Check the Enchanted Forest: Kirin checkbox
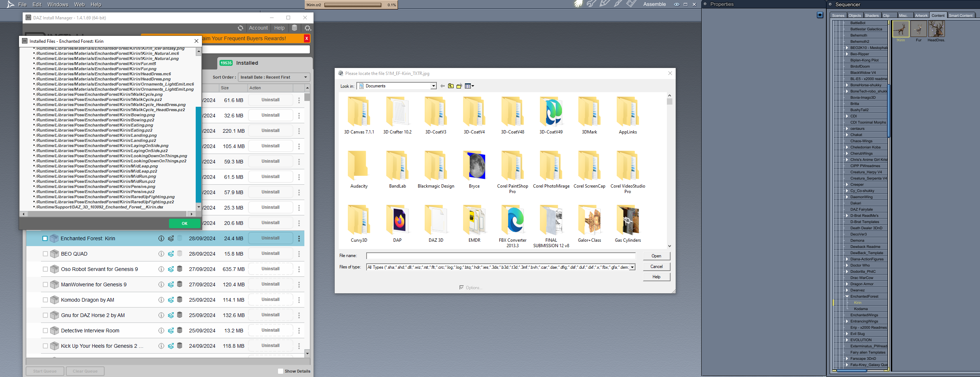The image size is (980, 377). 45,238
